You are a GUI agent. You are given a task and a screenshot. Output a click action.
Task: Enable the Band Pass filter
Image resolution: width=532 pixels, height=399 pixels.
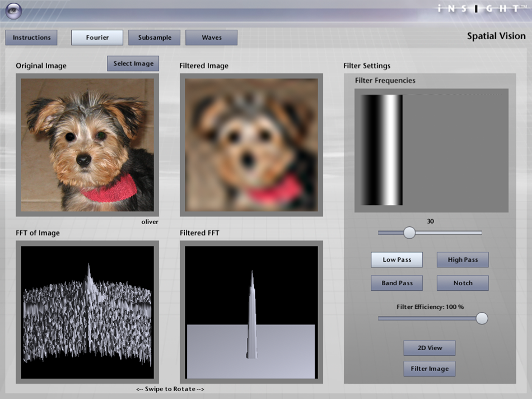[396, 283]
